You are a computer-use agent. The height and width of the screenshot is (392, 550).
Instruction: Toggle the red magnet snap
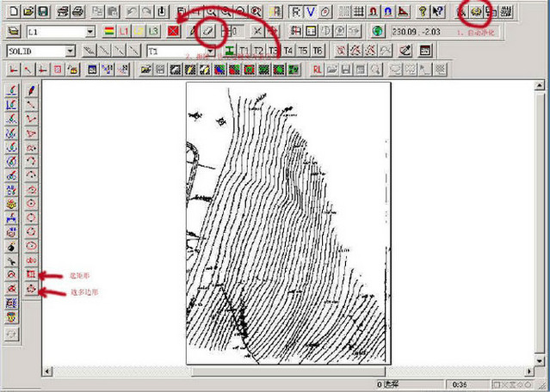[374, 12]
